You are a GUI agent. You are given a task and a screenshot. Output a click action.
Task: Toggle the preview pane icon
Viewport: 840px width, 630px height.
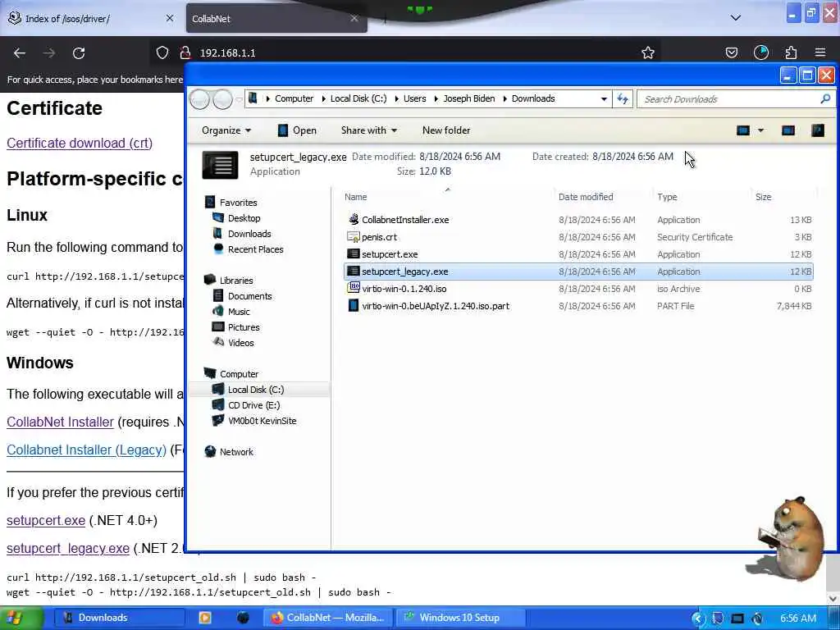click(x=788, y=130)
